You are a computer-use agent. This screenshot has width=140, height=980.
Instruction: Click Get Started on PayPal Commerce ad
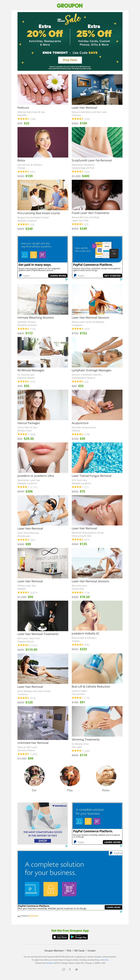[113, 276]
